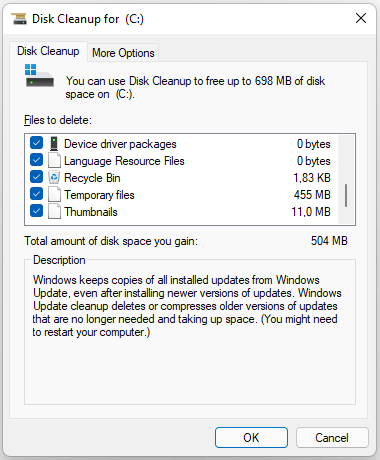Click the Cancel button
Screen dimensions: 380x460
(332, 437)
